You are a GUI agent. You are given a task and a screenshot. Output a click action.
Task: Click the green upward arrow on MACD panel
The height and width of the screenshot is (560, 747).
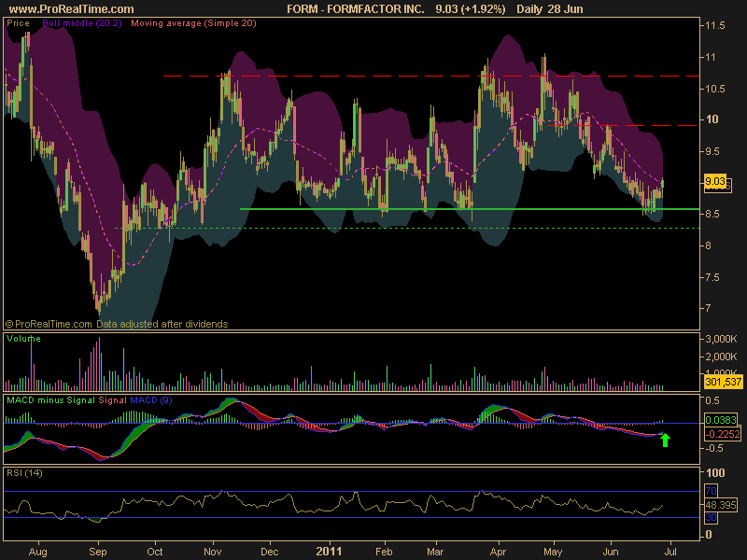(x=665, y=440)
